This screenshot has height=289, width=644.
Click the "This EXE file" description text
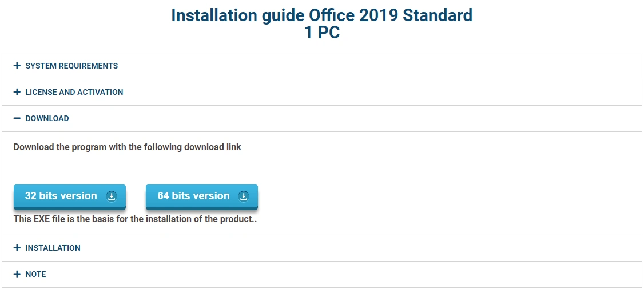[x=135, y=219]
